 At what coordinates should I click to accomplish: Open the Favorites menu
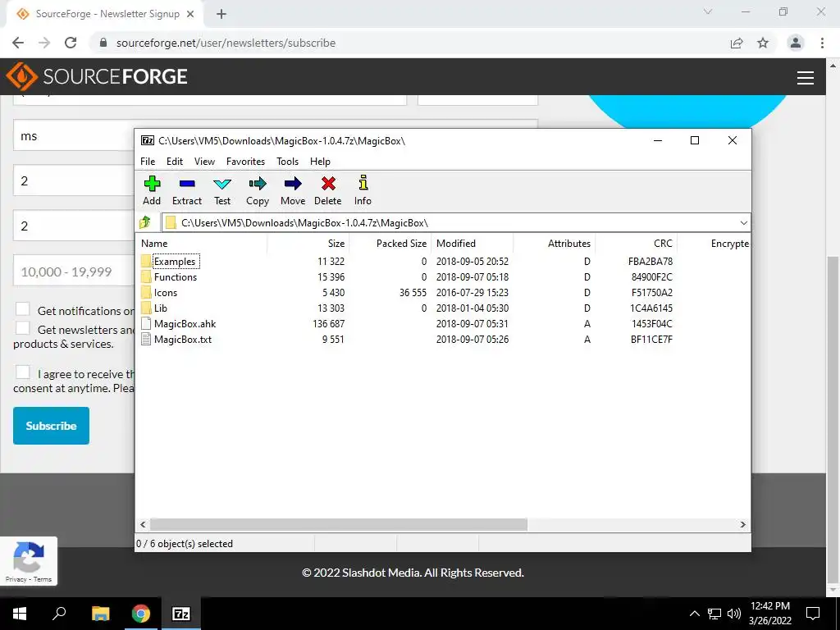(245, 162)
